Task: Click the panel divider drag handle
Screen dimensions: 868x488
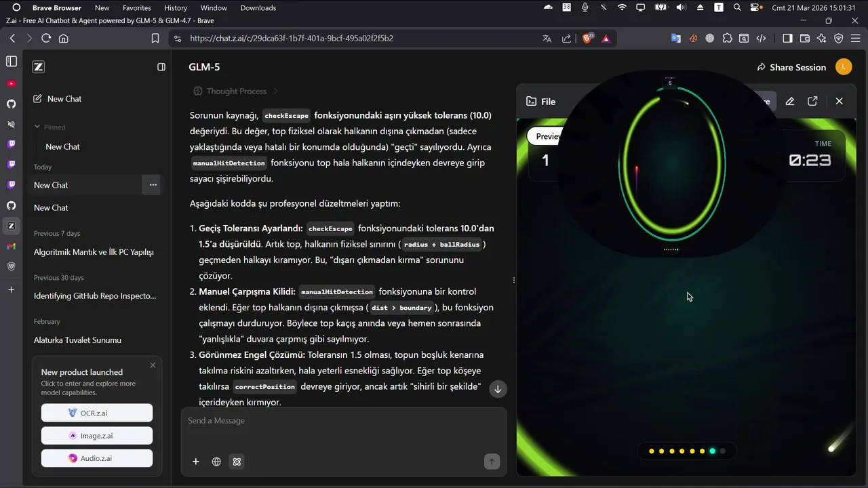Action: (x=514, y=280)
